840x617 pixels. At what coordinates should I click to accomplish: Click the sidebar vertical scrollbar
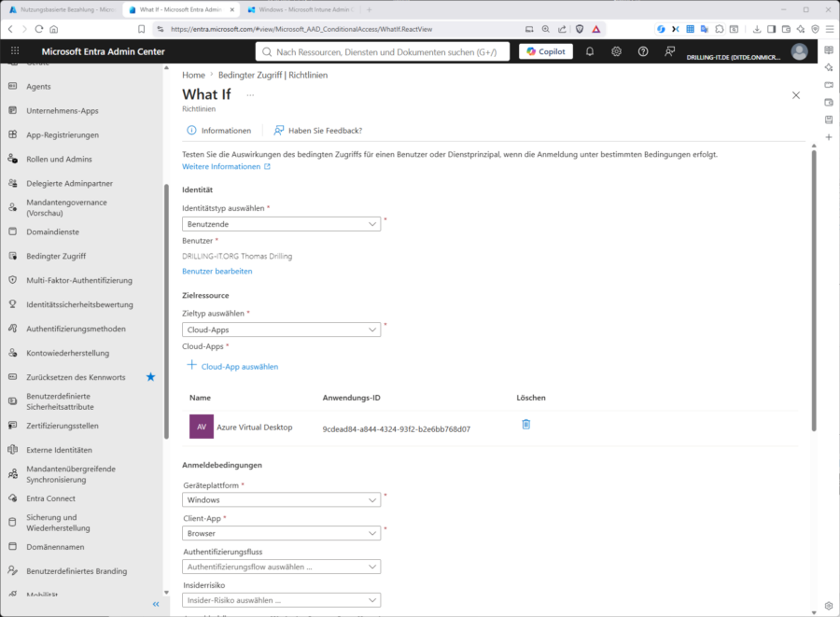pyautogui.click(x=166, y=311)
